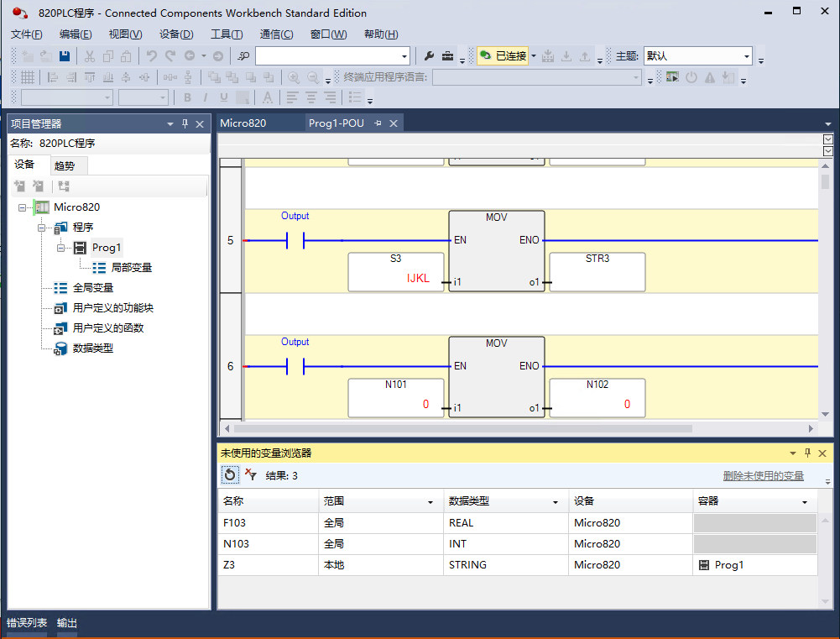Open the 通信(C) menu
Screen dimensions: 840x639
point(276,34)
